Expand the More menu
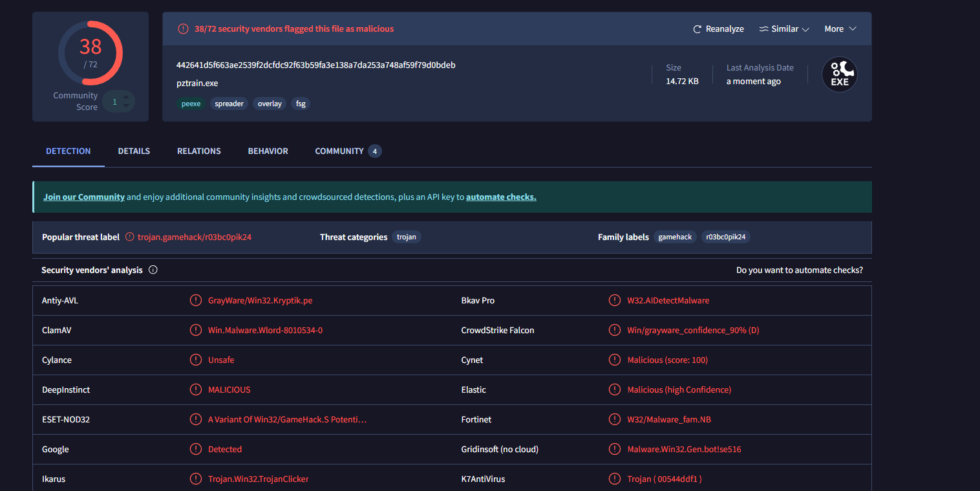Viewport: 980px width, 491px height. click(840, 29)
